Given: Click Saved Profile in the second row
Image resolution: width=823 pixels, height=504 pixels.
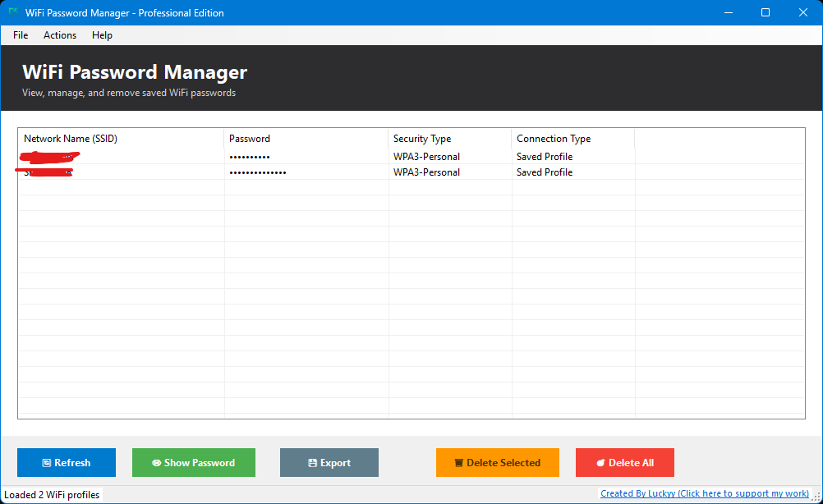Looking at the screenshot, I should 545,172.
